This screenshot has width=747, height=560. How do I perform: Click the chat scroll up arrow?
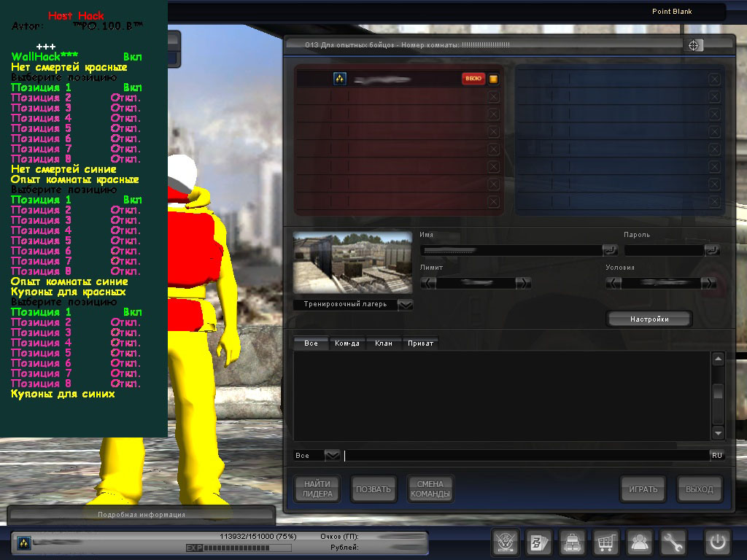tap(718, 359)
